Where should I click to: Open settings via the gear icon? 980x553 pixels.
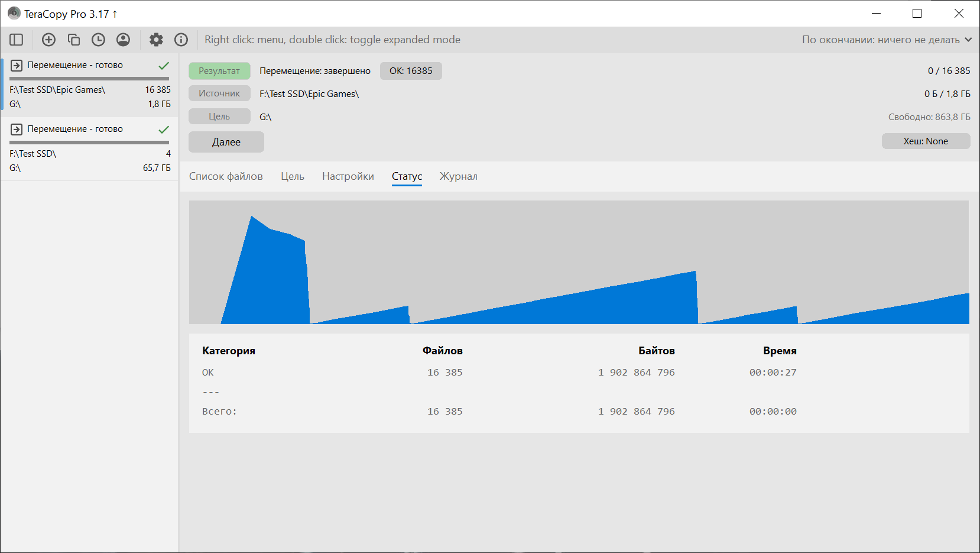(156, 40)
